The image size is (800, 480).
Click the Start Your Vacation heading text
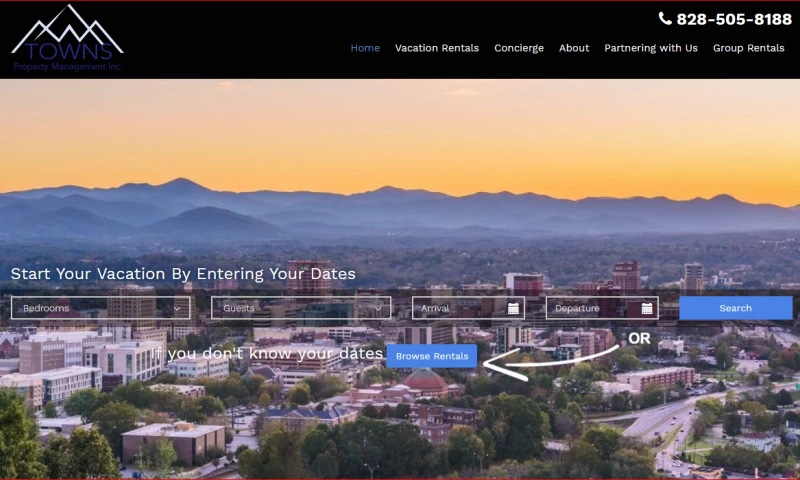(183, 274)
